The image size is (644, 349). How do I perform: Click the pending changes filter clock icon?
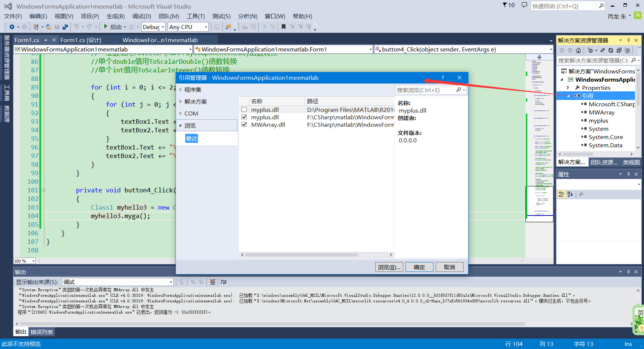pyautogui.click(x=590, y=50)
